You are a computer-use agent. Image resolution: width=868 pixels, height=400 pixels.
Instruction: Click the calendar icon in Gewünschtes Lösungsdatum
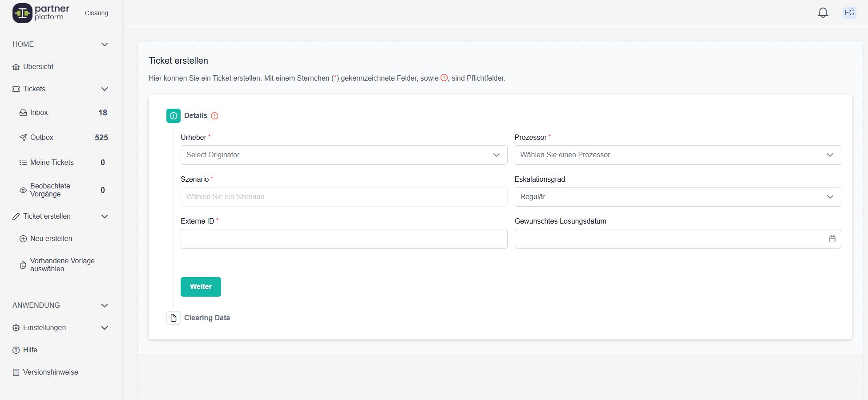832,239
